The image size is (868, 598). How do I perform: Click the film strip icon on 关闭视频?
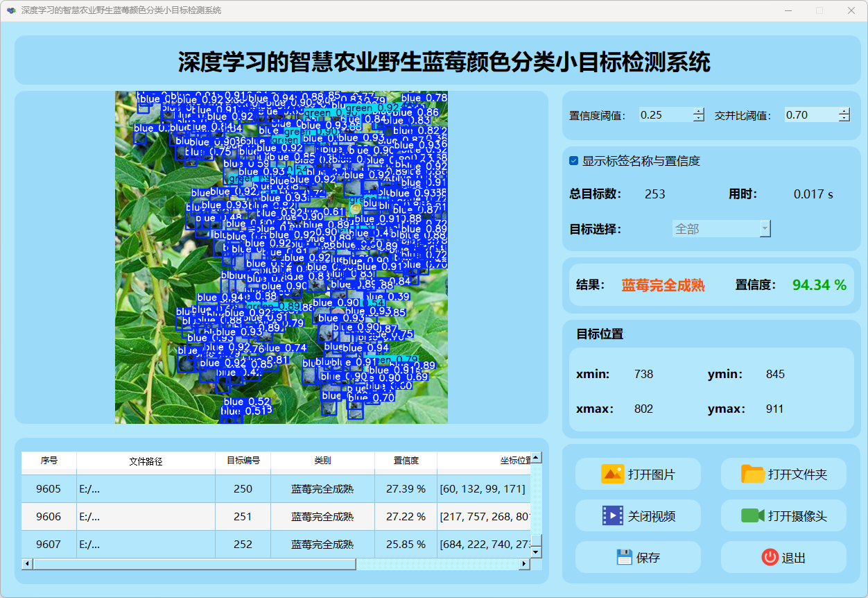pyautogui.click(x=613, y=515)
